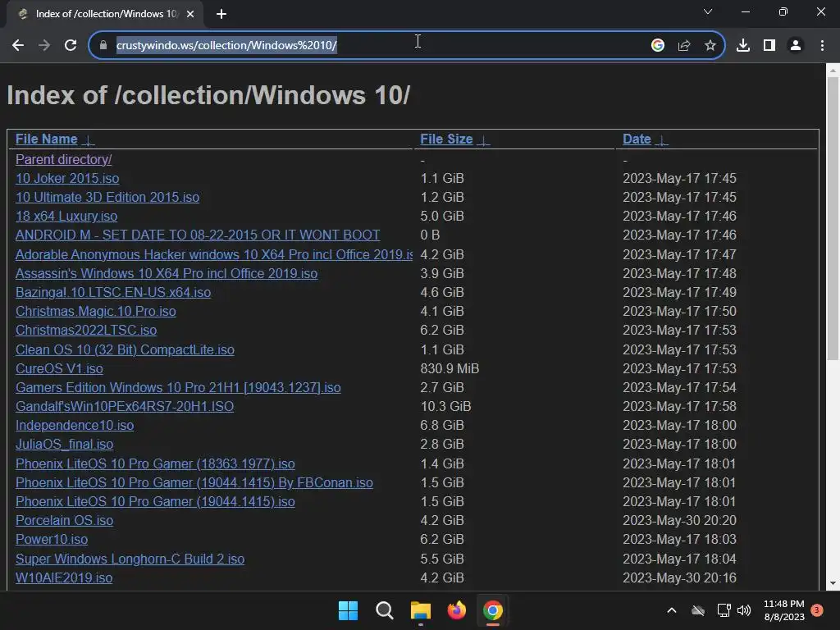Open the cloud sync tray icon
The image size is (840, 630).
coord(697,610)
